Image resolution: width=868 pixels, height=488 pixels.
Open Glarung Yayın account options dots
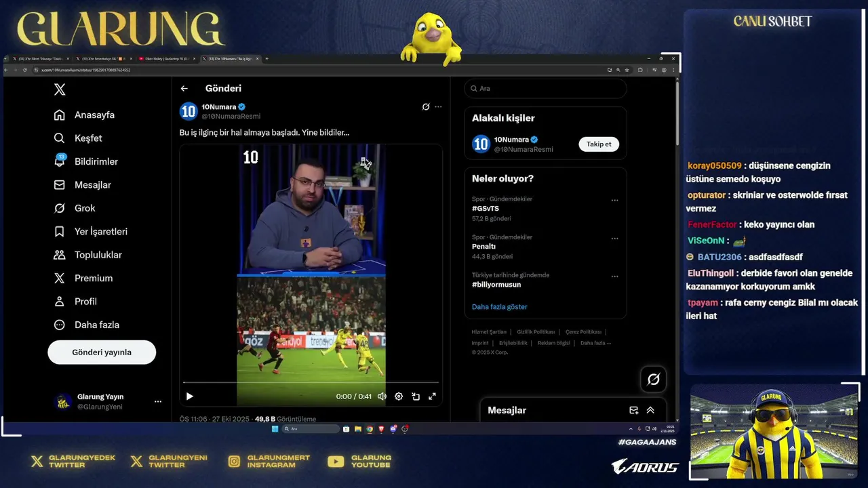pos(158,402)
